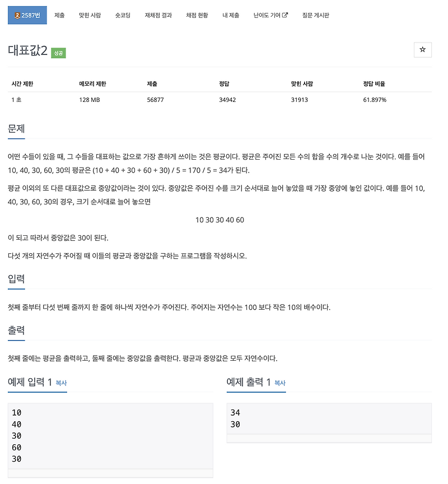Click the bookmark star icon for this problem
Image resolution: width=448 pixels, height=484 pixels.
pyautogui.click(x=423, y=50)
